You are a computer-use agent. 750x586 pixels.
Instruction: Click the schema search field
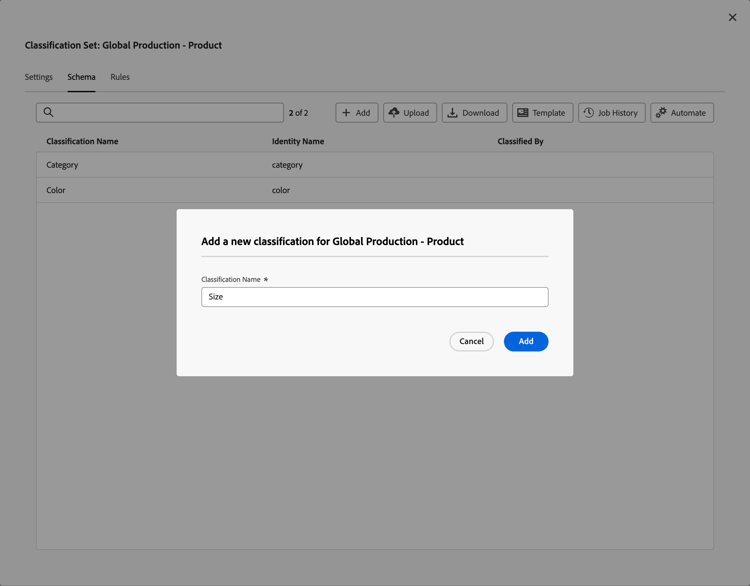point(160,112)
